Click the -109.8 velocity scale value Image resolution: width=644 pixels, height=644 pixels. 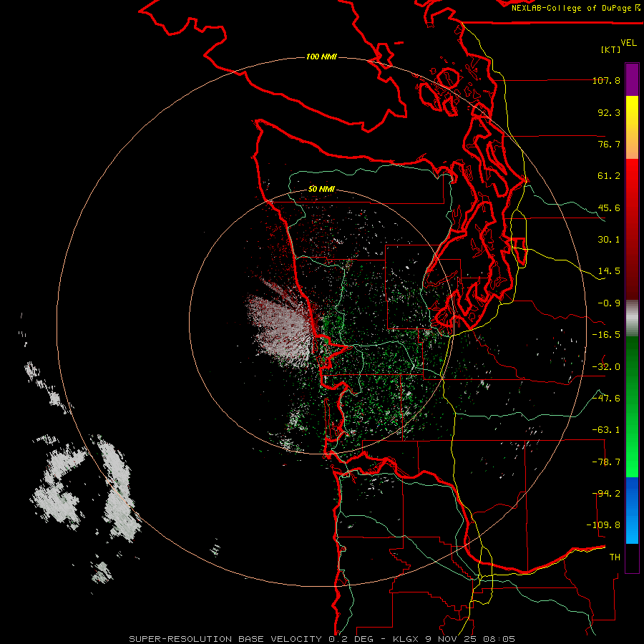(x=603, y=525)
